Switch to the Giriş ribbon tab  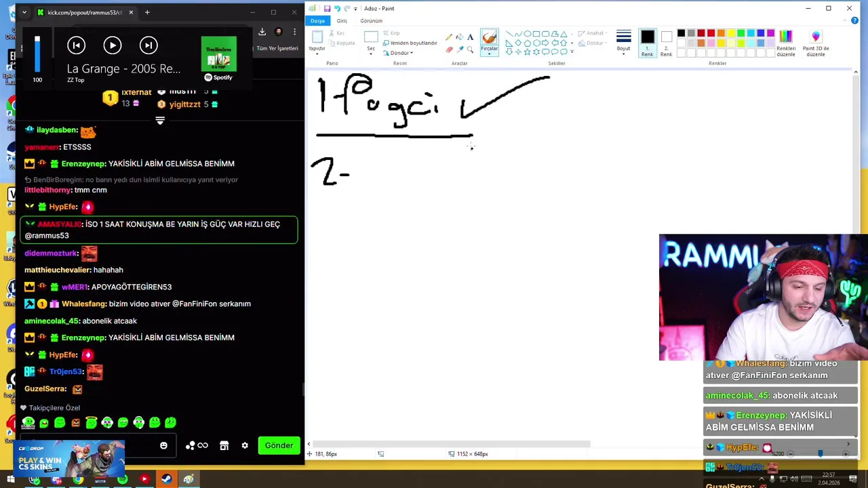[342, 20]
